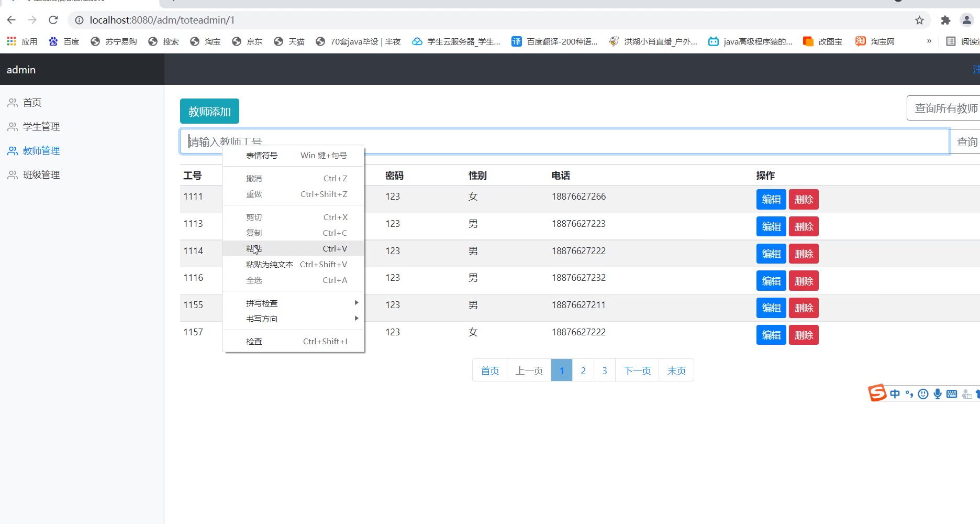
Task: Open the browser extensions puzzle icon
Action: point(945,20)
